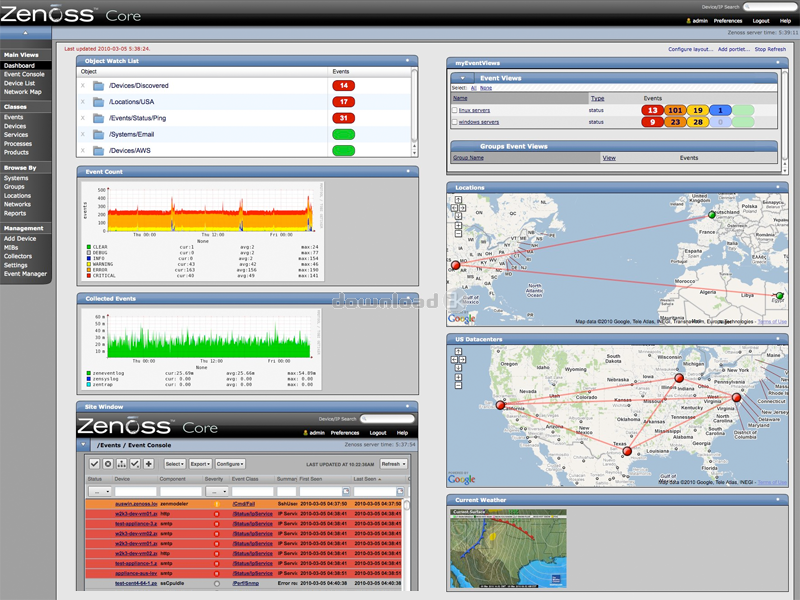Click orange 101 events pill for linux servers
Screen dimensions: 800x600
coord(675,110)
